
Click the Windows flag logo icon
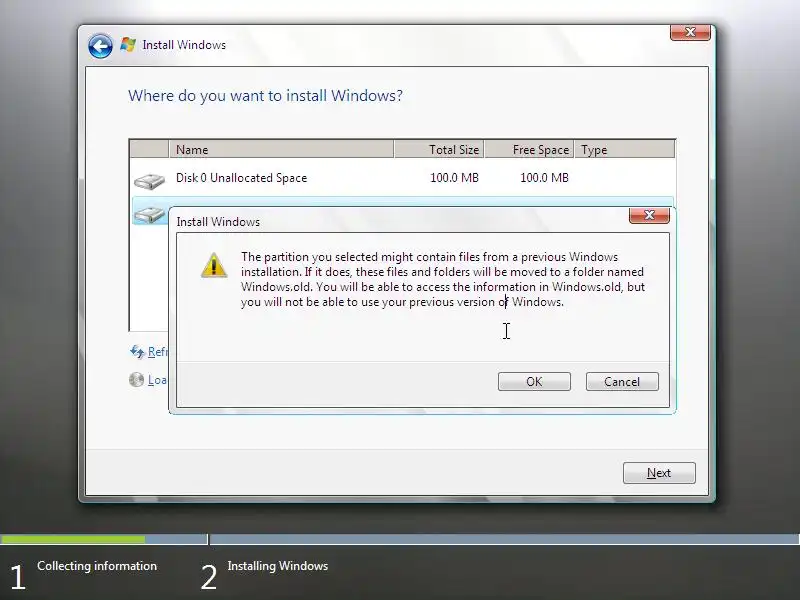128,45
